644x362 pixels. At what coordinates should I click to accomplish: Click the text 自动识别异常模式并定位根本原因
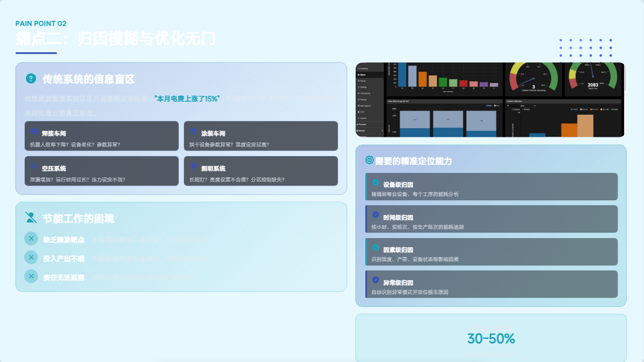(409, 292)
